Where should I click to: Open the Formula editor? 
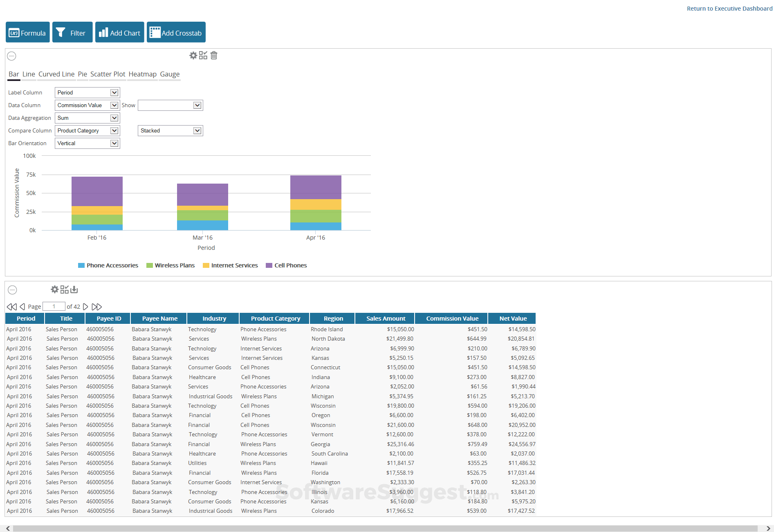point(27,32)
